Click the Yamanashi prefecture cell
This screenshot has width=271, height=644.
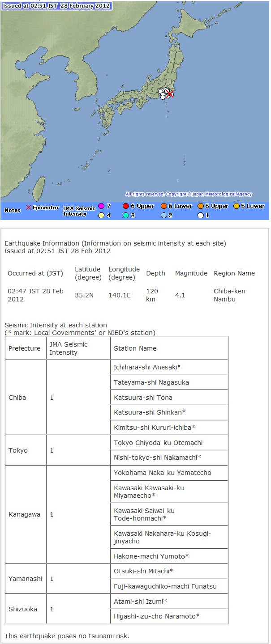25,579
